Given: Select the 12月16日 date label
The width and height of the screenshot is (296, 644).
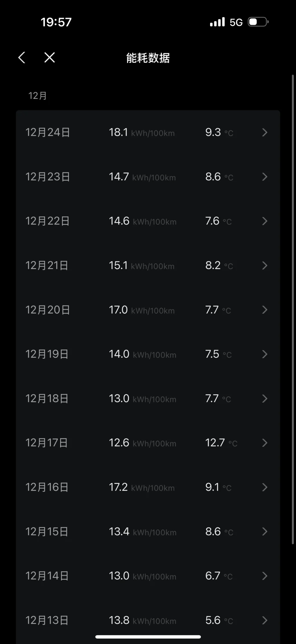Looking at the screenshot, I should click(x=47, y=487).
